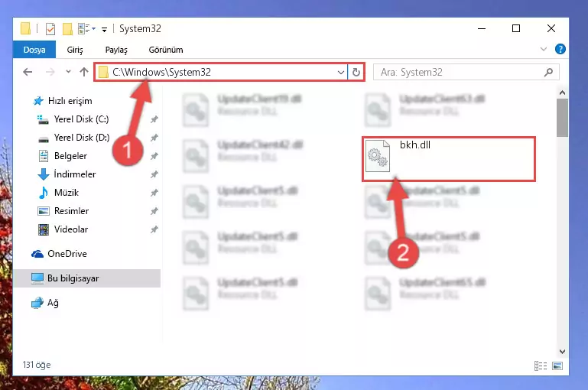
Task: Click the New Folder icon in quick access toolbar
Action: 67,29
